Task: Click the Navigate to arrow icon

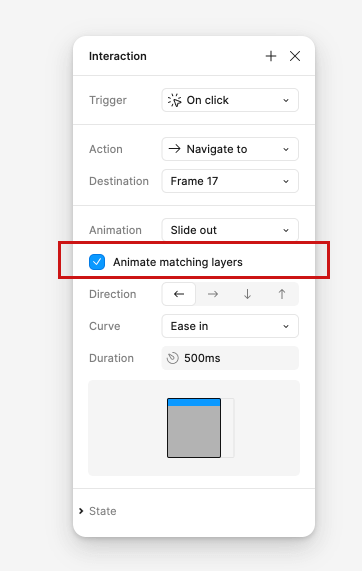Action: coord(174,149)
